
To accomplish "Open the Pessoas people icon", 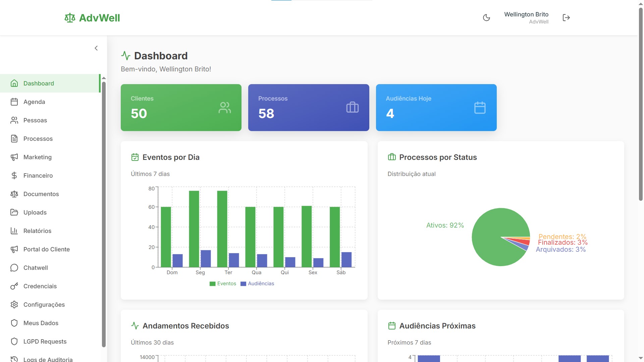I will (x=14, y=120).
